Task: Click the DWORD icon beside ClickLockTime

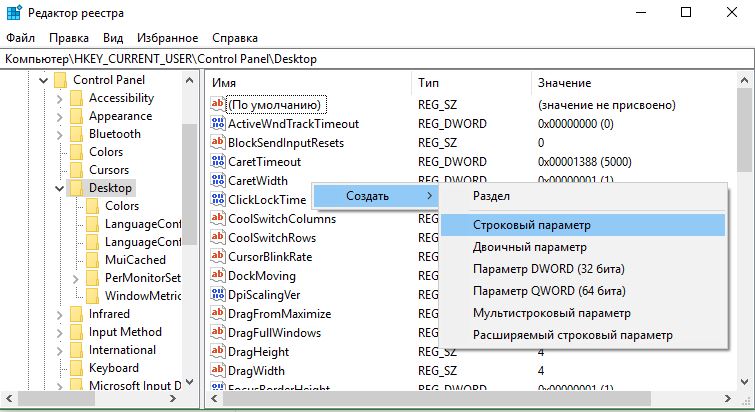Action: click(218, 199)
